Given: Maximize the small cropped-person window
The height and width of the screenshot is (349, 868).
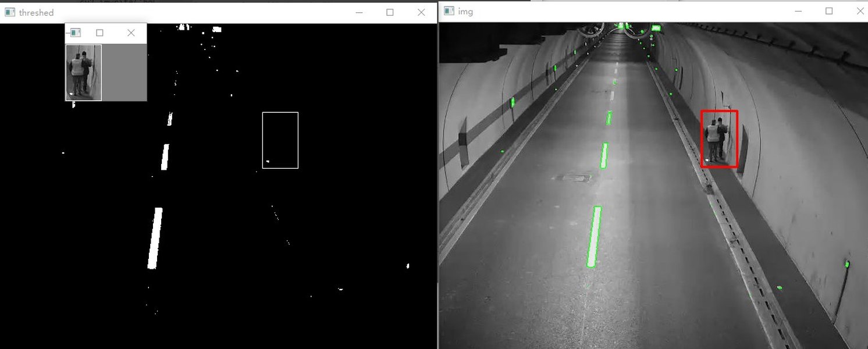Looking at the screenshot, I should tap(99, 33).
